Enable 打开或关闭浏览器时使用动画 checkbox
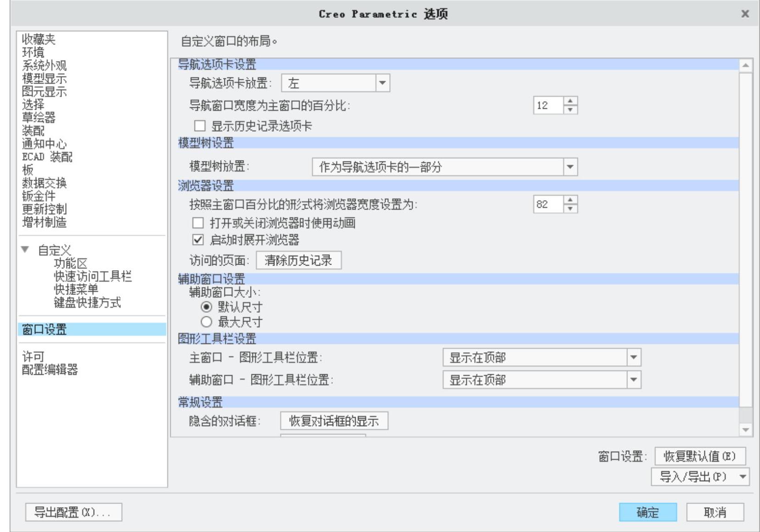 198,223
